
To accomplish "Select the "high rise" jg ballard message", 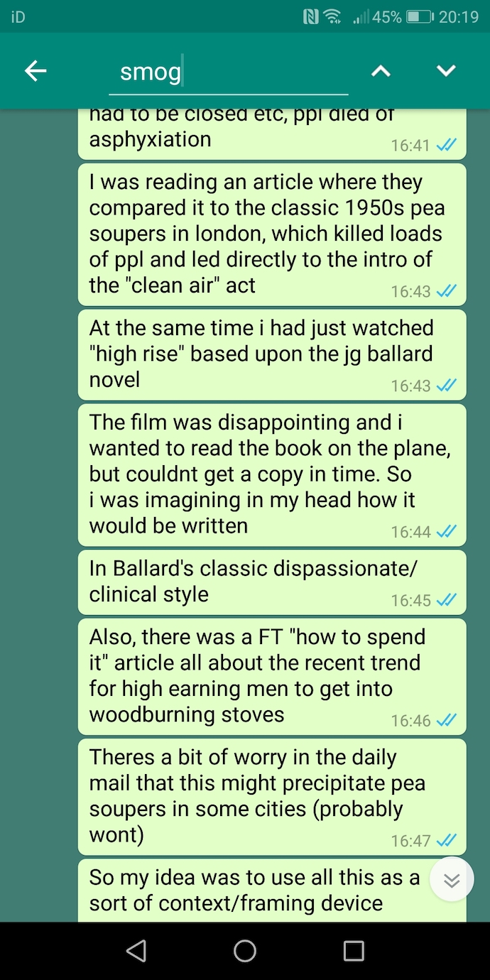I will (x=272, y=354).
